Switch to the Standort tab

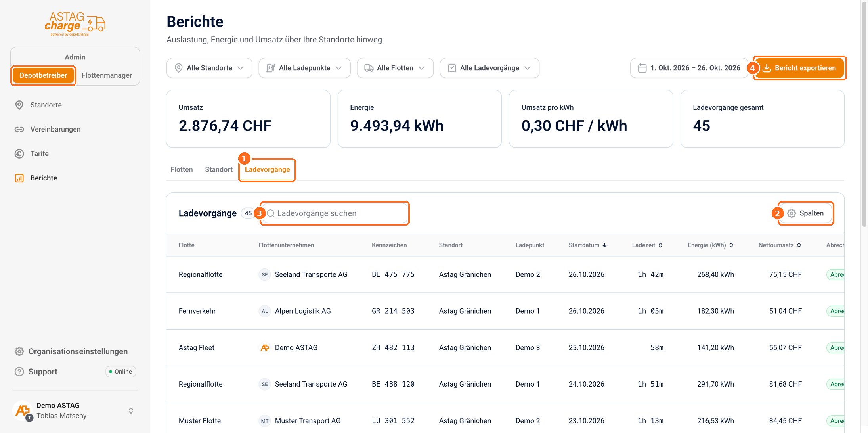(219, 170)
